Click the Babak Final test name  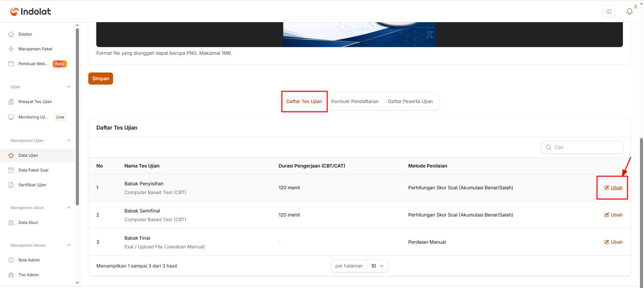137,238
